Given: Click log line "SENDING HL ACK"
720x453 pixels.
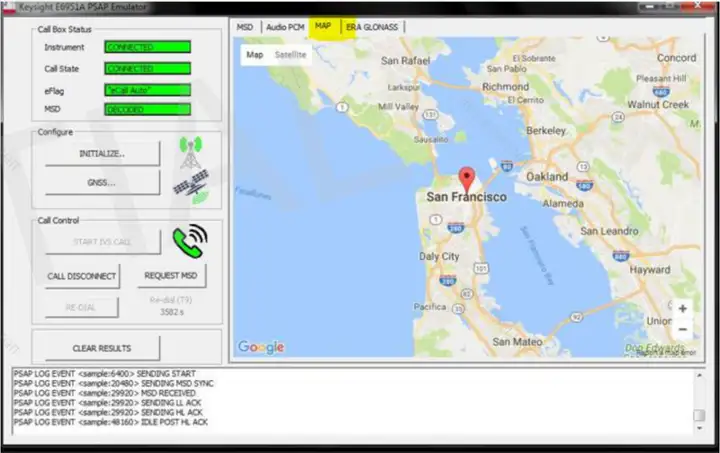Looking at the screenshot, I should [x=108, y=413].
